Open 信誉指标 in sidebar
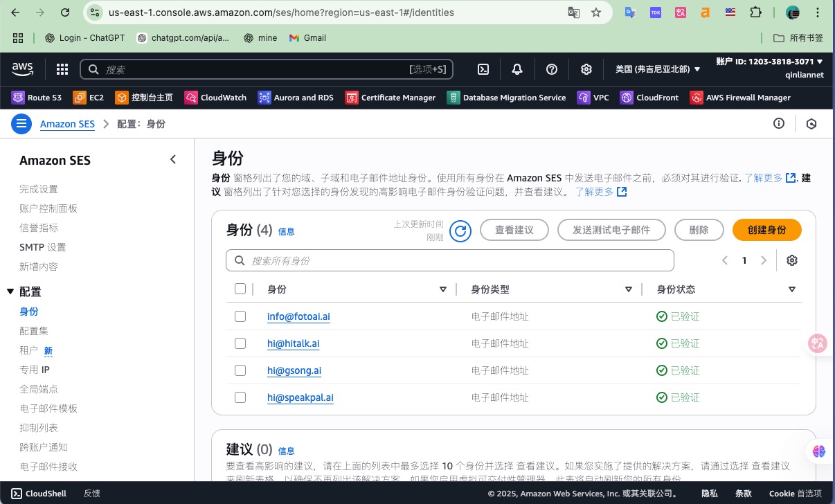Image resolution: width=835 pixels, height=504 pixels. point(39,228)
